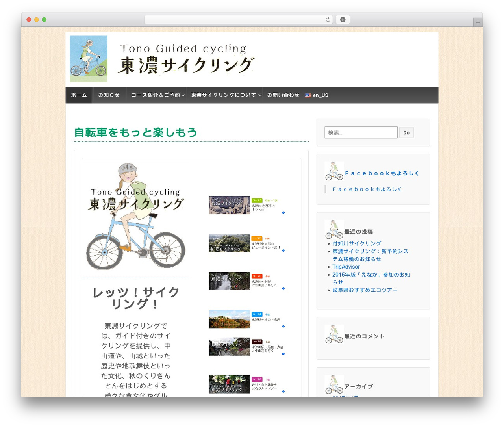Add a new browser tab with plus
The width and height of the screenshot is (504, 427).
tap(478, 22)
